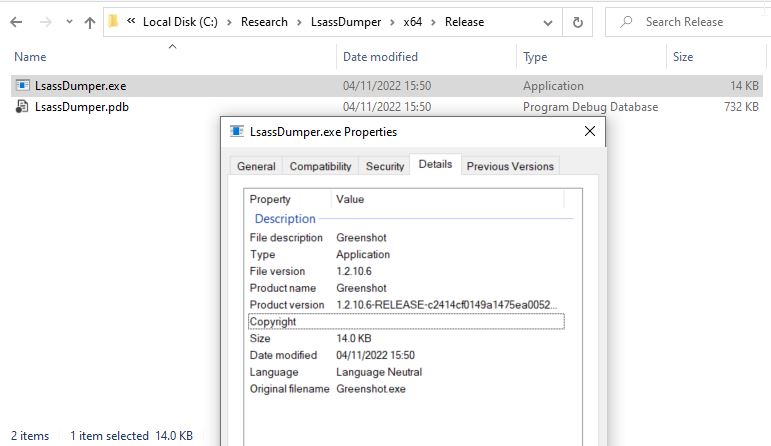Select Product name Greenshot row
This screenshot has width=771, height=446.
click(x=406, y=288)
